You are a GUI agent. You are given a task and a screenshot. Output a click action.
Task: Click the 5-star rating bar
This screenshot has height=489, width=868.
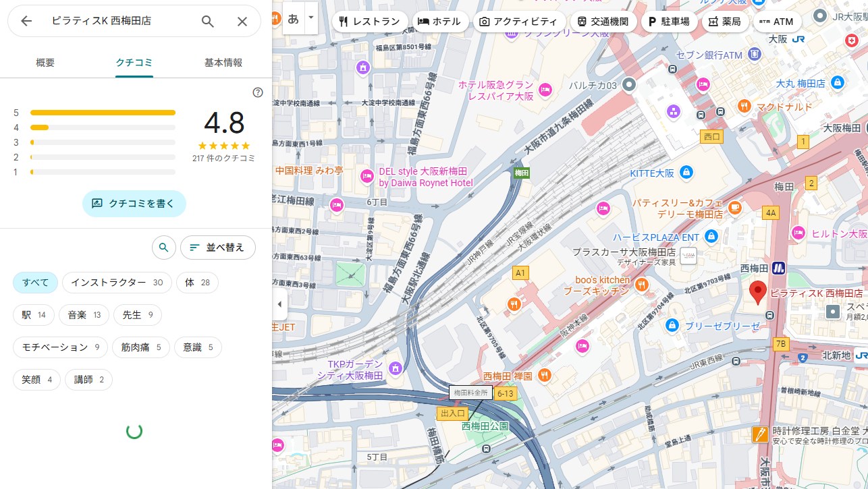click(x=103, y=113)
